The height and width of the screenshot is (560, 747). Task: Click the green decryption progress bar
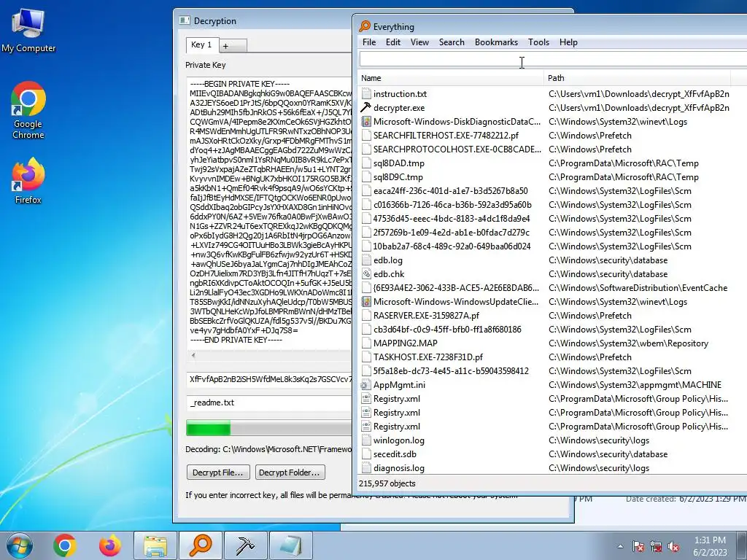pyautogui.click(x=269, y=428)
